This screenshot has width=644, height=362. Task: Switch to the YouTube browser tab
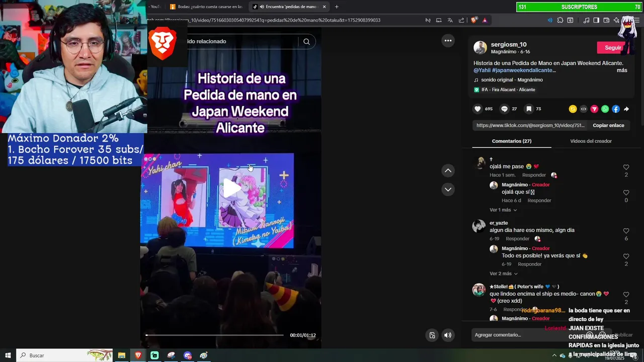[155, 7]
